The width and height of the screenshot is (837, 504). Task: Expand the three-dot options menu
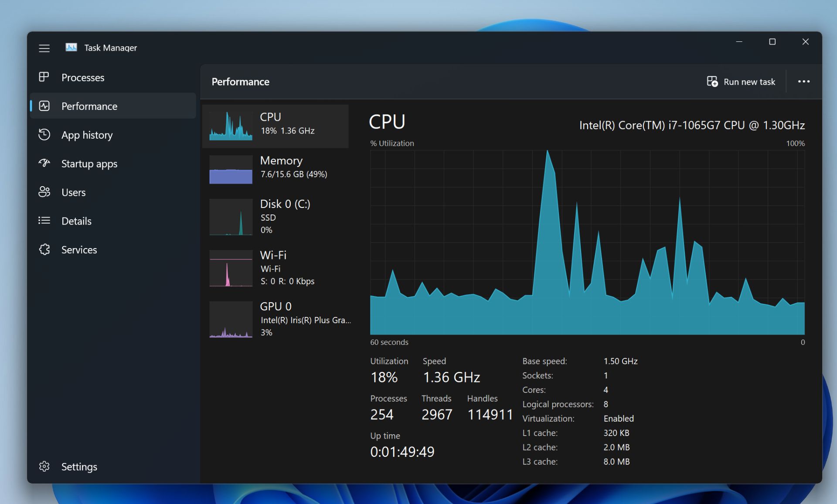pos(804,81)
